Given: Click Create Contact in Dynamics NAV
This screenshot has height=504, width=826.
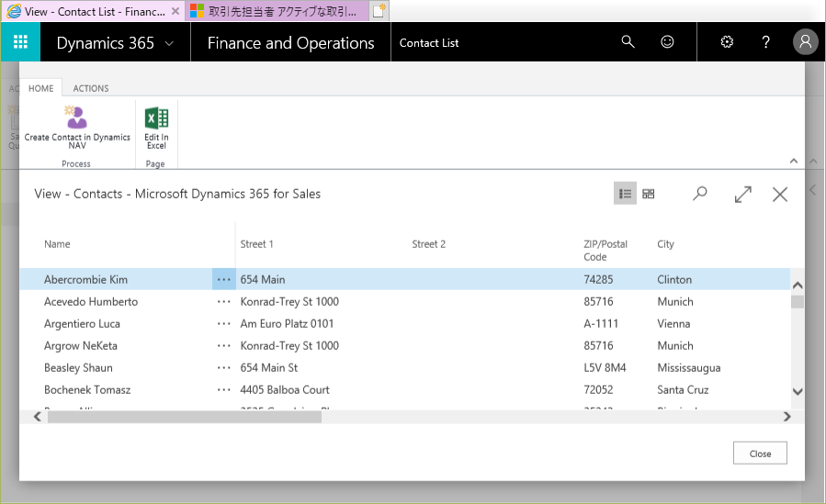Looking at the screenshot, I should (77, 128).
